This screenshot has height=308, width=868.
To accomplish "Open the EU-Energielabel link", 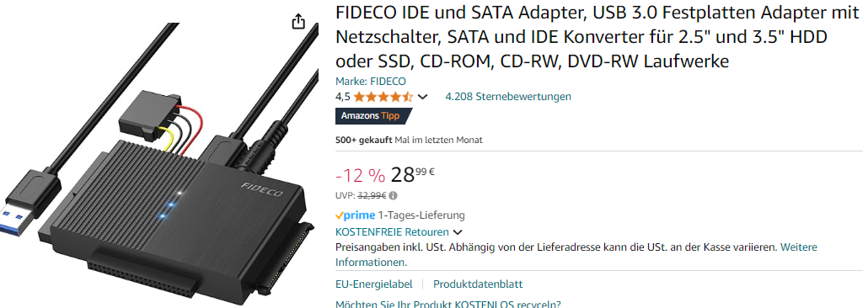I will tap(373, 284).
